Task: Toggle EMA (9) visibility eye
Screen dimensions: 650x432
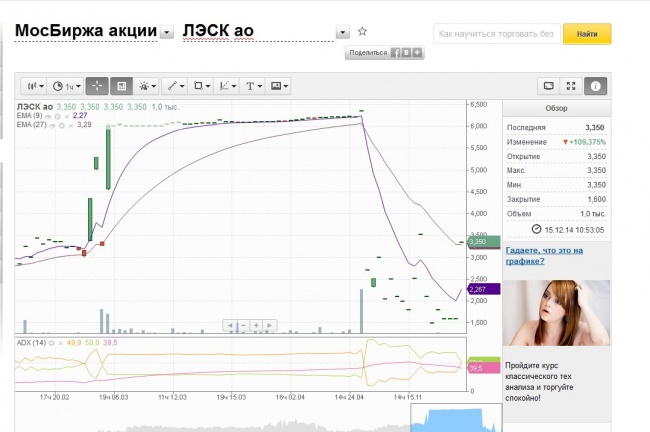Action: tap(48, 116)
